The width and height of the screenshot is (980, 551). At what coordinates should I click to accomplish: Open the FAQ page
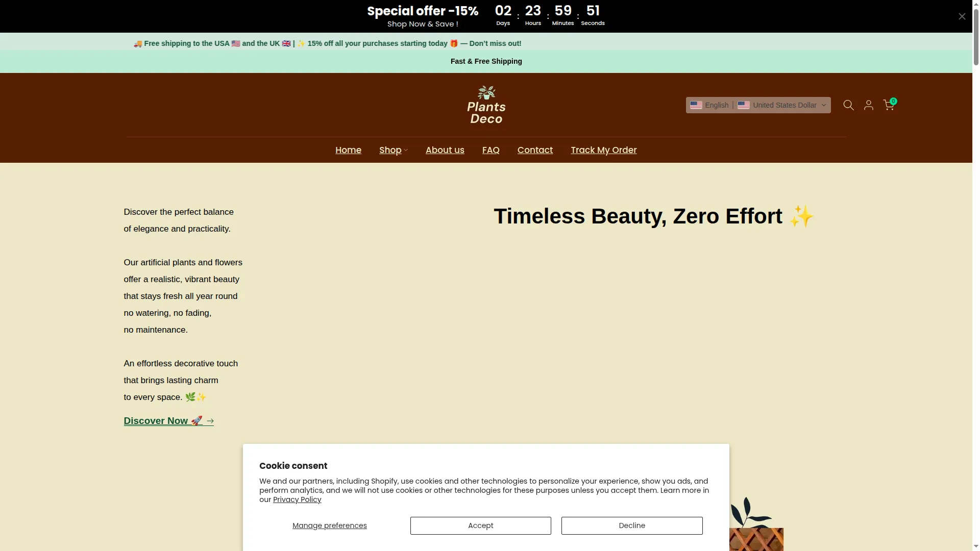tap(491, 150)
